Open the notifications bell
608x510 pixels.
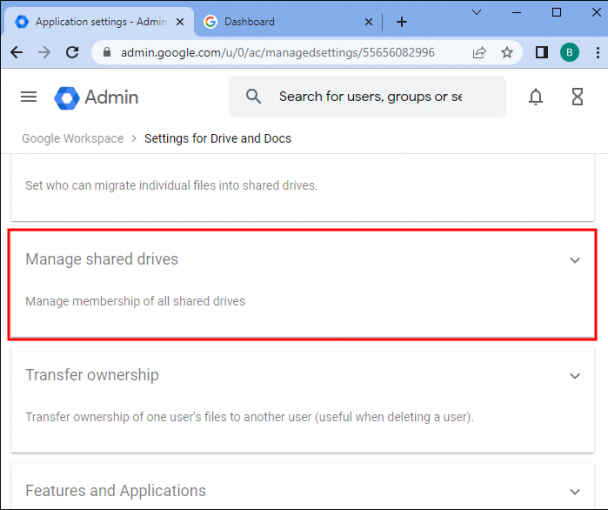point(536,97)
